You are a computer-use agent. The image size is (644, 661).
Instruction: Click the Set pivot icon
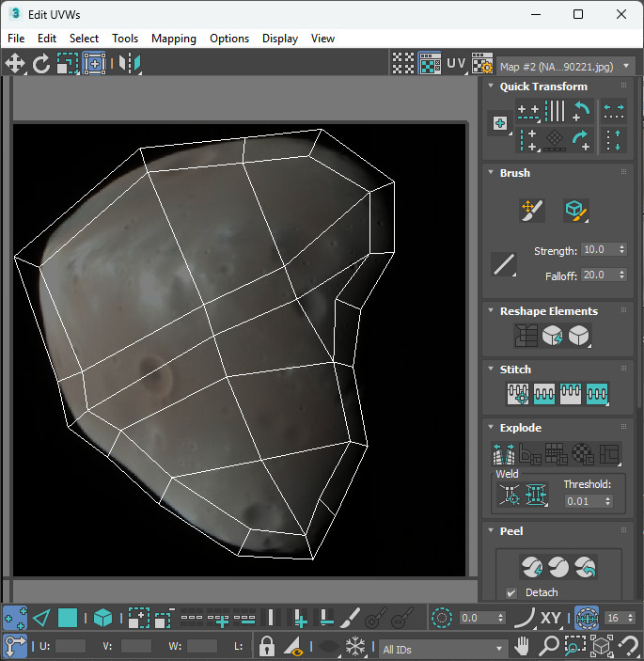[x=500, y=123]
